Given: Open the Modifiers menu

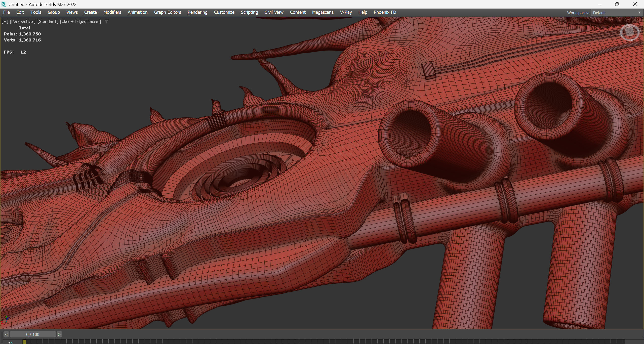Looking at the screenshot, I should 112,12.
